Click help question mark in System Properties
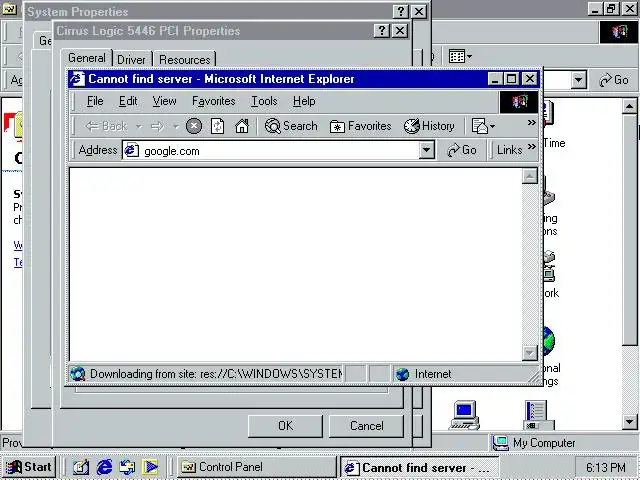The width and height of the screenshot is (640, 480). (401, 11)
